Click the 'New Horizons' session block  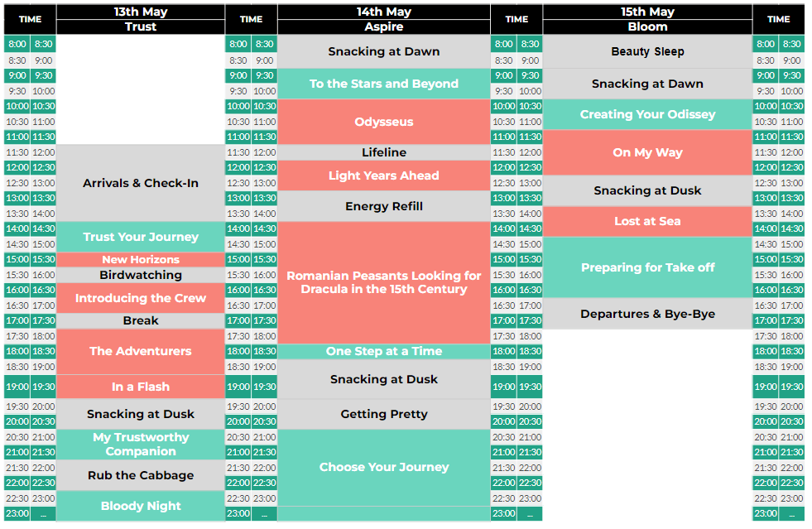pos(141,260)
